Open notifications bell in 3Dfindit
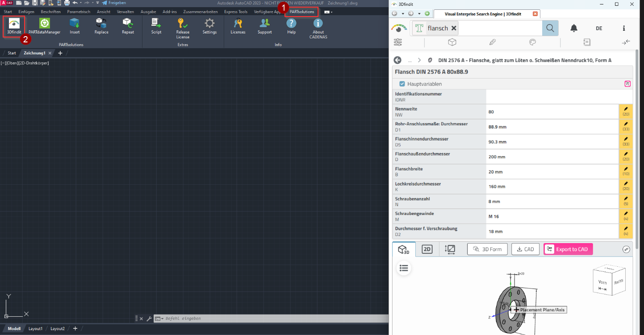The height and width of the screenshot is (335, 644). [574, 28]
